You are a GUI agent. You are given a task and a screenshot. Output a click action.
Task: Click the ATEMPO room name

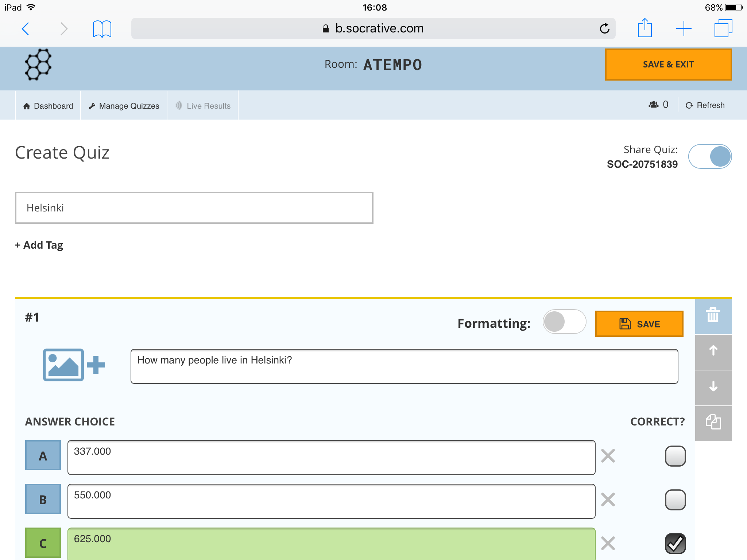click(x=392, y=65)
